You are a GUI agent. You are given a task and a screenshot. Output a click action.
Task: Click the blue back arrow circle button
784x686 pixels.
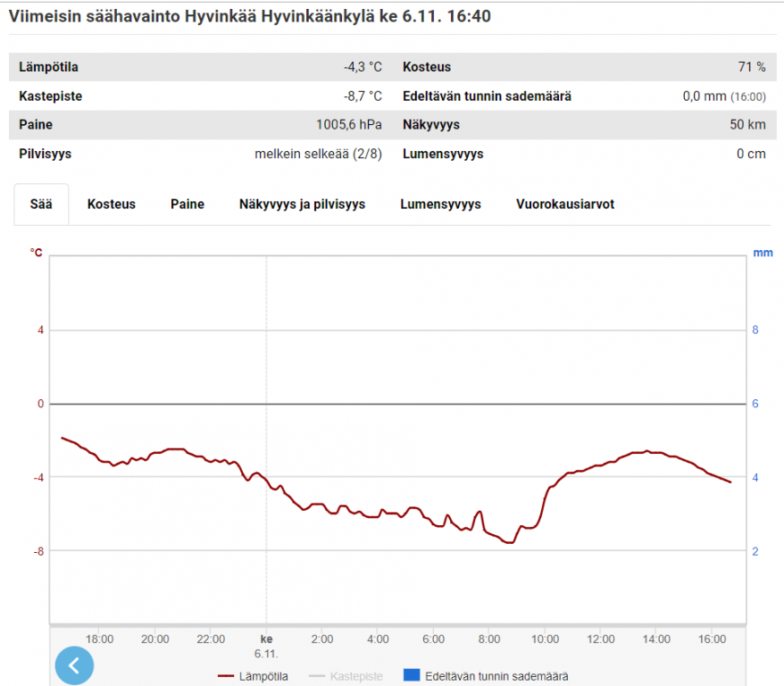pyautogui.click(x=74, y=665)
